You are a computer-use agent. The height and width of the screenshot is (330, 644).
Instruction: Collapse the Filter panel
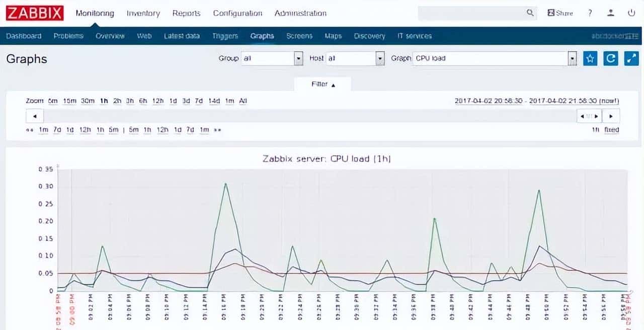click(x=323, y=85)
